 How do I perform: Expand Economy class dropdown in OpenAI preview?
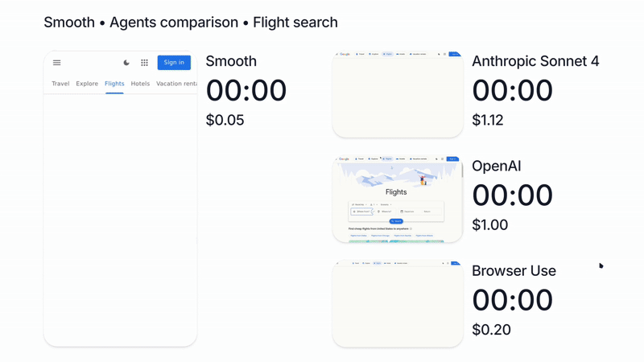386,204
